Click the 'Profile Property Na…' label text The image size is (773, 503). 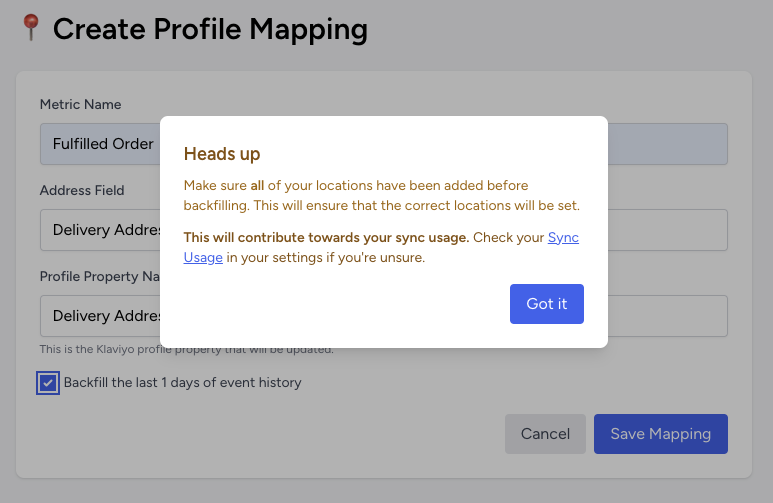pyautogui.click(x=100, y=277)
